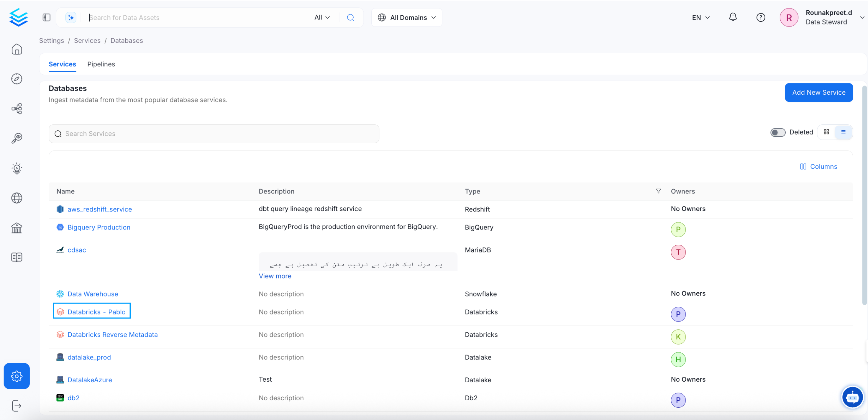Switch to grid view for services list
This screenshot has width=868, height=420.
[x=826, y=132]
